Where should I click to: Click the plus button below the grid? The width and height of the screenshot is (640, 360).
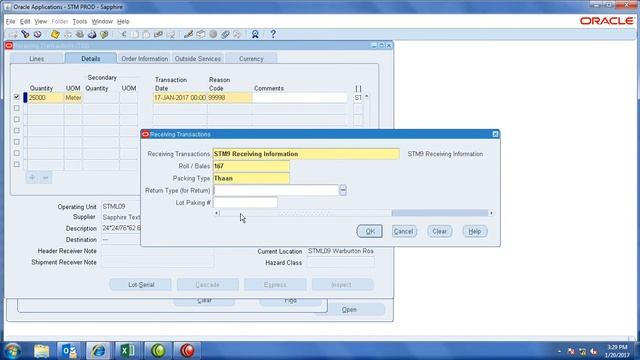pyautogui.click(x=32, y=178)
